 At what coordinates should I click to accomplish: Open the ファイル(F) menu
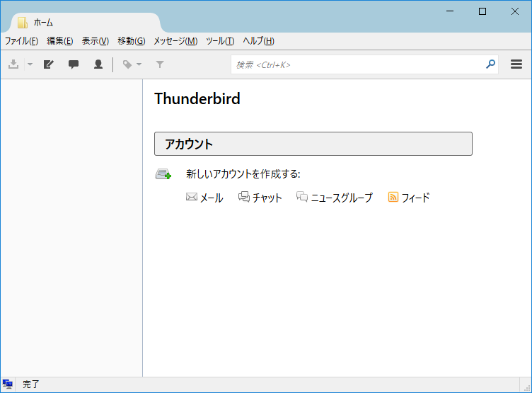click(x=21, y=41)
